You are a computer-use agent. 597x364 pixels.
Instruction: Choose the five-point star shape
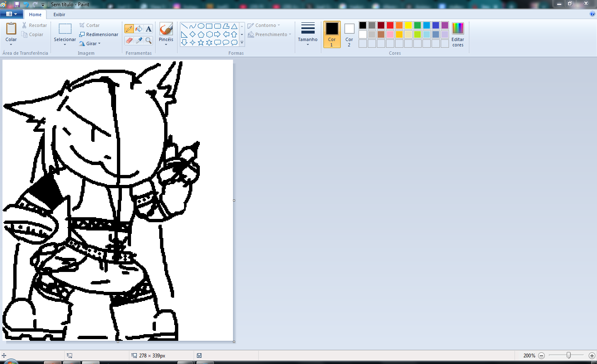coord(201,42)
